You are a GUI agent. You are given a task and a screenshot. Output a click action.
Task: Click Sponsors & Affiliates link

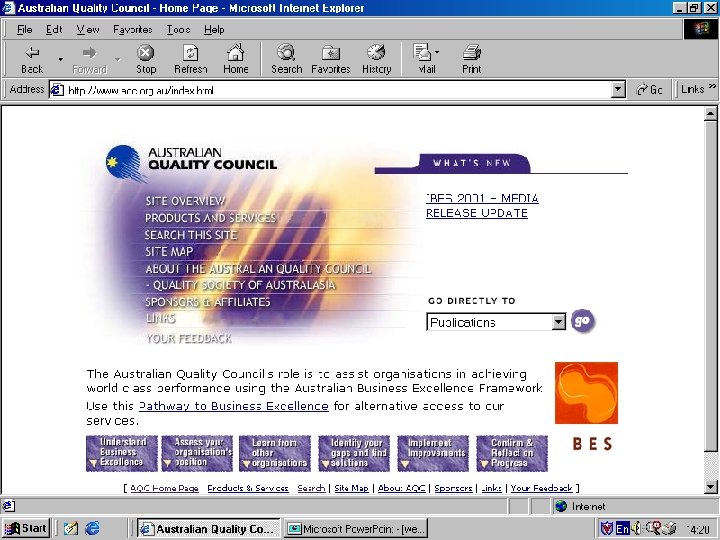pos(208,302)
